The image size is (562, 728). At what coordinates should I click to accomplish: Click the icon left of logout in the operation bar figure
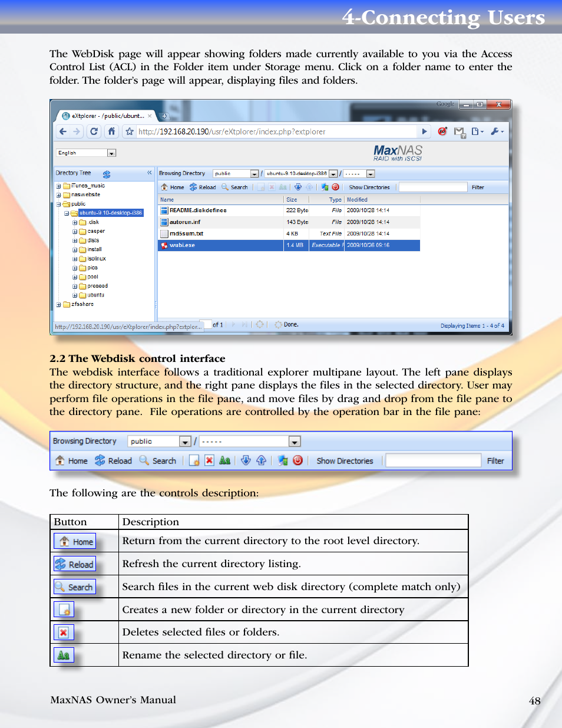283,460
